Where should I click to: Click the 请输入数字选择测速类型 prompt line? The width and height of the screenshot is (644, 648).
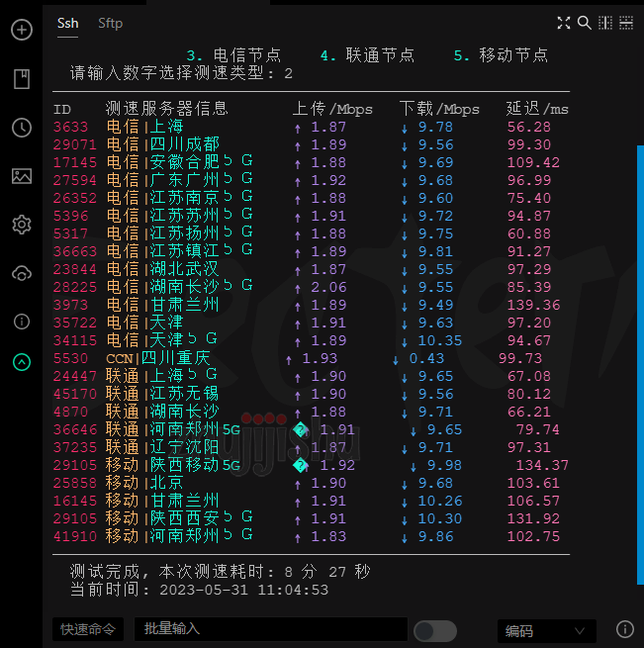181,73
